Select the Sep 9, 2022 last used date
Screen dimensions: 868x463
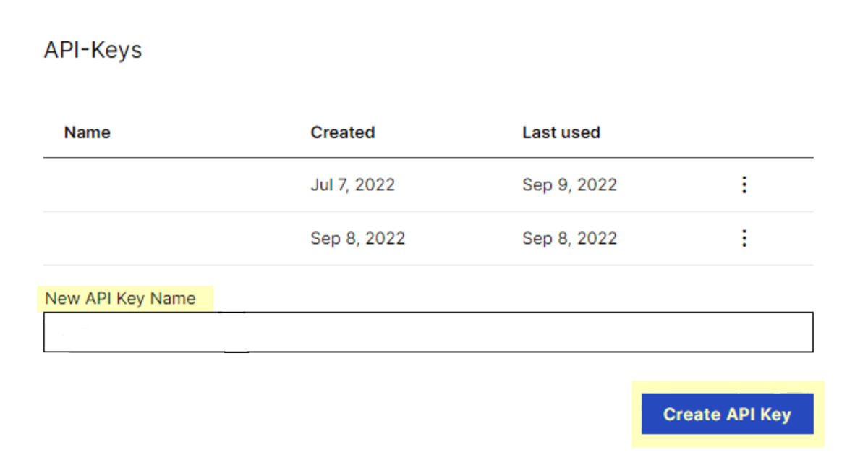point(569,185)
